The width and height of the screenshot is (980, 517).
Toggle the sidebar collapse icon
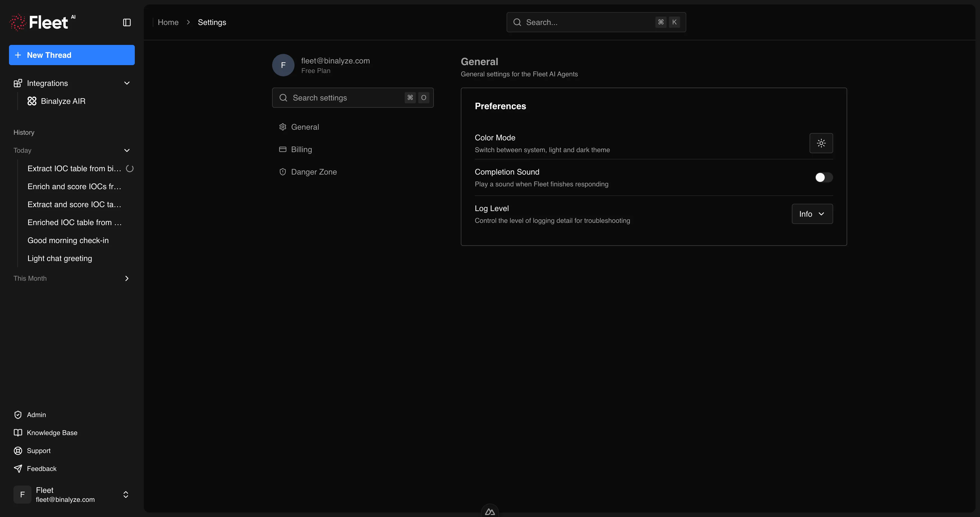click(x=126, y=22)
